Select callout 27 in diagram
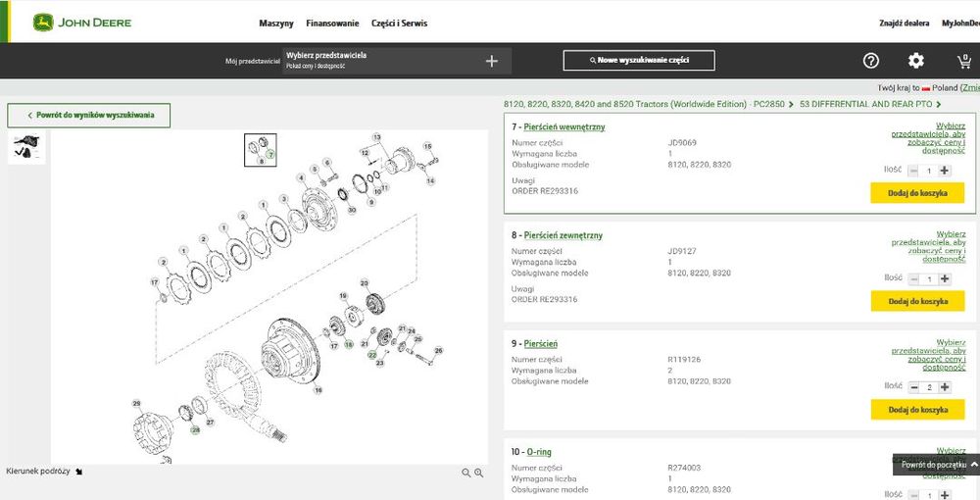 click(210, 423)
